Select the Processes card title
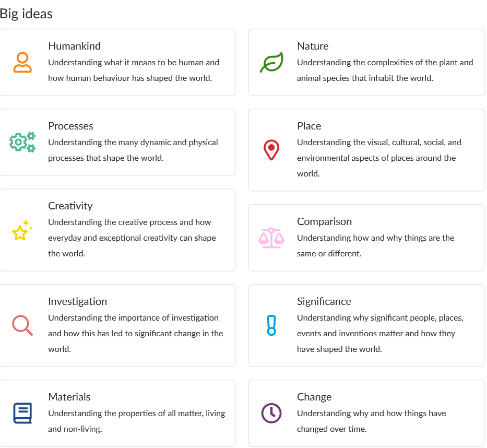 tap(71, 126)
